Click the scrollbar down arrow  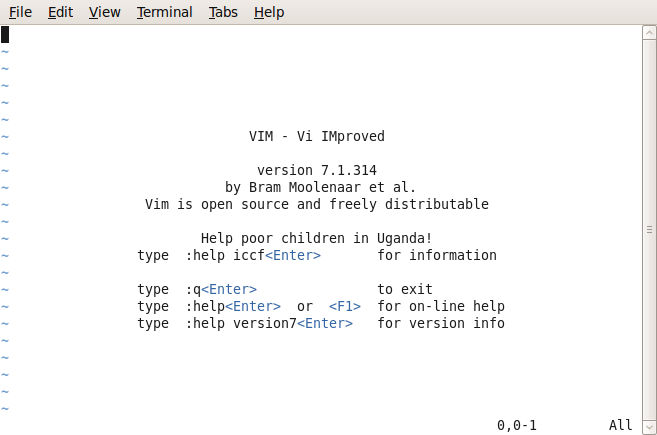pyautogui.click(x=649, y=427)
